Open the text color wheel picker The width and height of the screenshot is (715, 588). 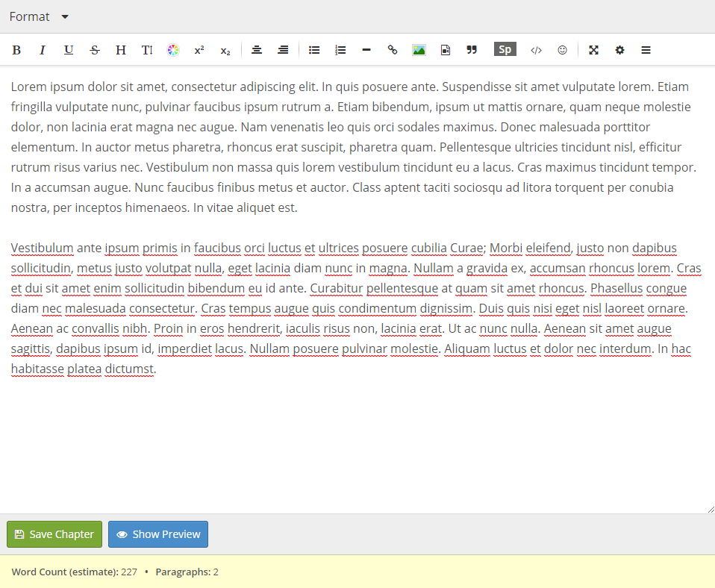[x=173, y=49]
